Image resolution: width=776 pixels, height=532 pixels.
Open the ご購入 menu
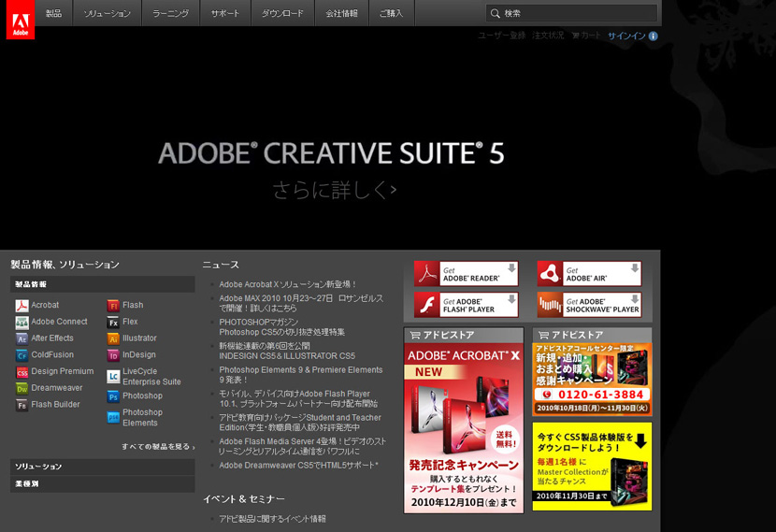(392, 13)
